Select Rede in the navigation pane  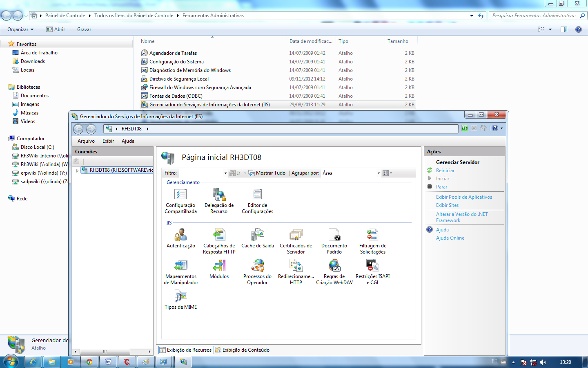(x=22, y=199)
